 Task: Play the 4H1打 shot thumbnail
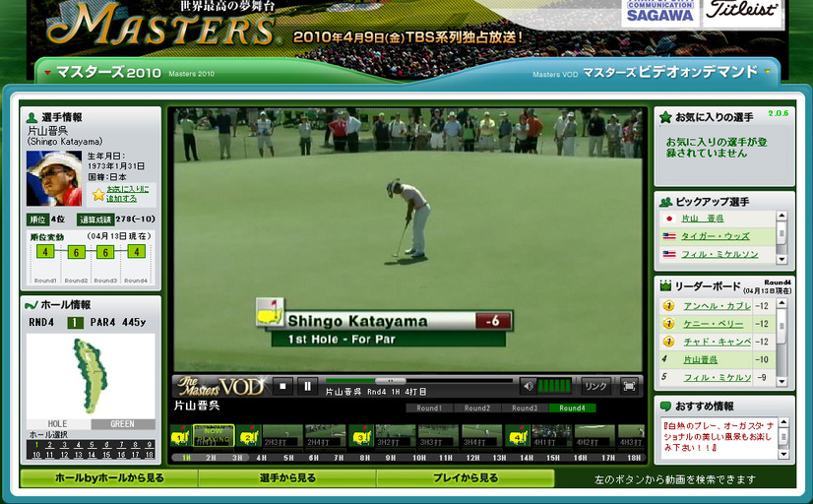tap(551, 435)
